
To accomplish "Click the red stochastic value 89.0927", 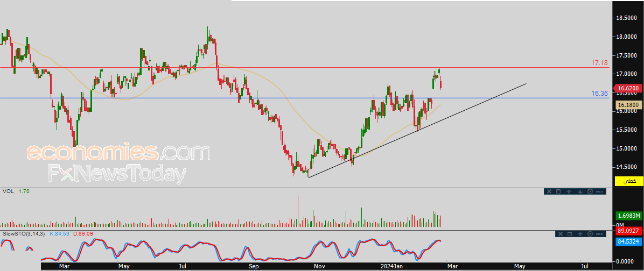I will pyautogui.click(x=628, y=232).
